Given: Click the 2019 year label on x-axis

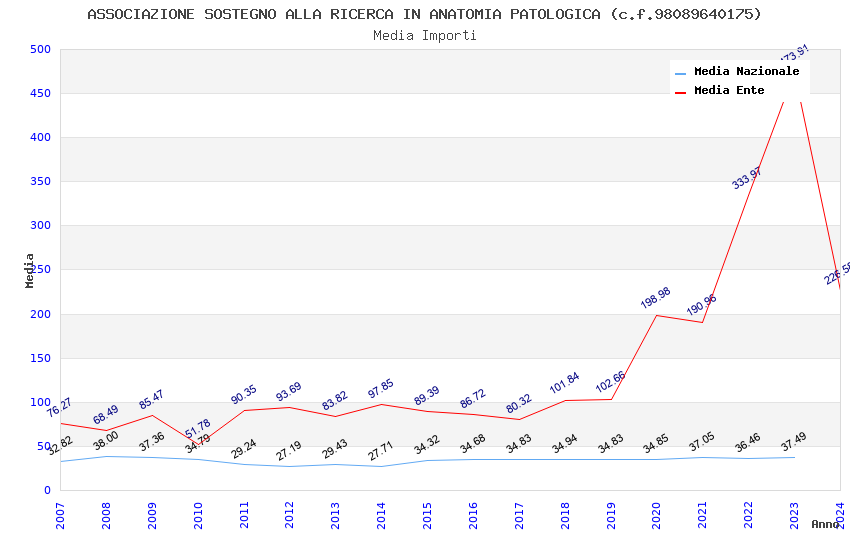Looking at the screenshot, I should click(611, 515).
